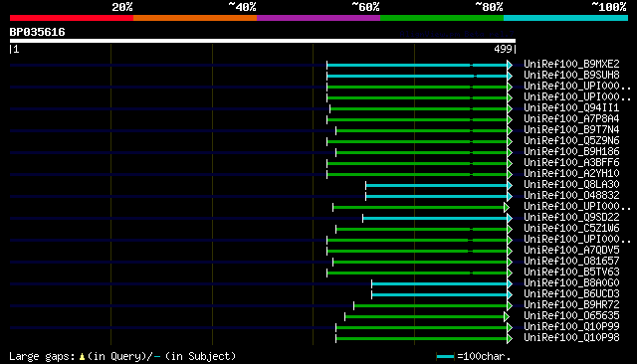Click the arrowhead ending UniRef100_O65635 alignment
Image resolution: width=637 pixels, height=364 pixels.
coord(507,316)
